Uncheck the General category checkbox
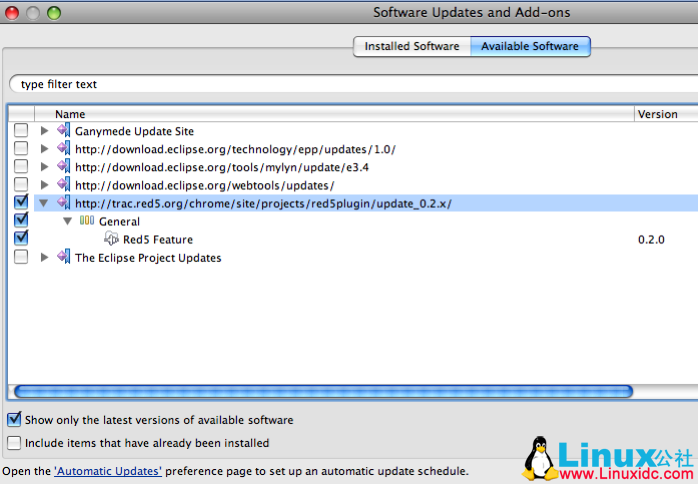This screenshot has height=484, width=698. click(x=21, y=220)
